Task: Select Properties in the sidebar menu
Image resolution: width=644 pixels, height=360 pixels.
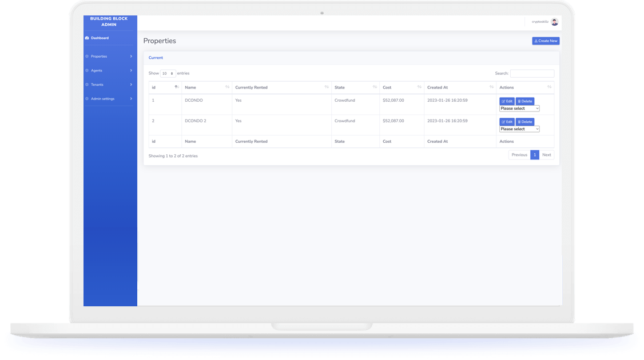Action: pos(99,57)
